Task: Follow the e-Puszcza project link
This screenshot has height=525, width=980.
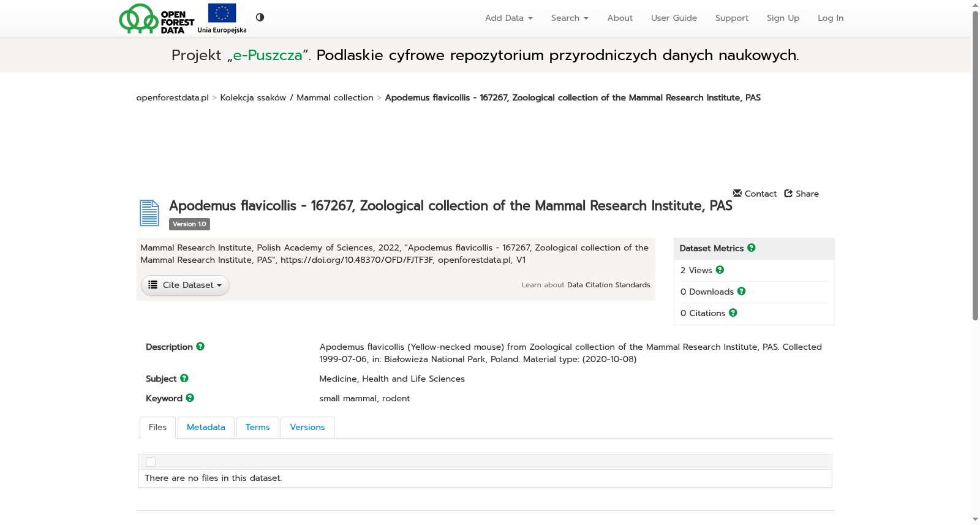Action: (x=268, y=55)
